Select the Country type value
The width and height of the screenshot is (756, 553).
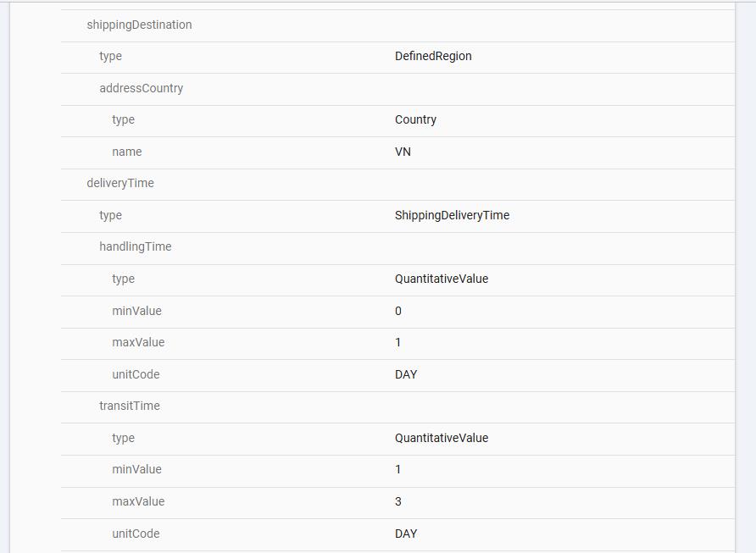click(415, 119)
